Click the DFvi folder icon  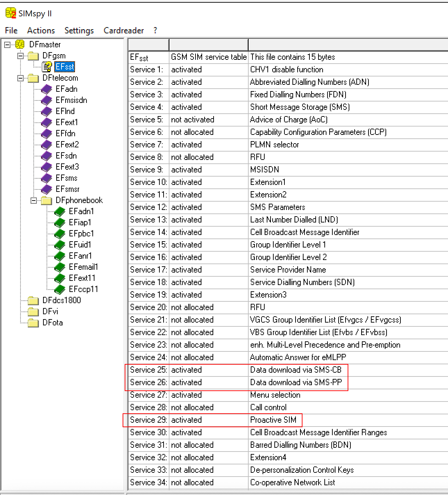(x=33, y=311)
